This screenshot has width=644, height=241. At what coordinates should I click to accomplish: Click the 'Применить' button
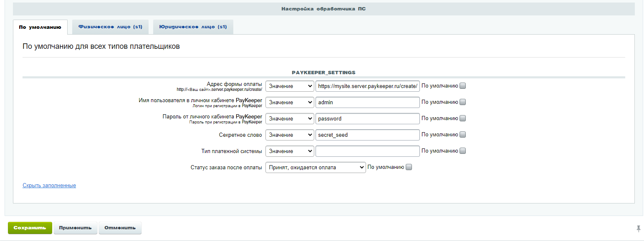point(75,228)
